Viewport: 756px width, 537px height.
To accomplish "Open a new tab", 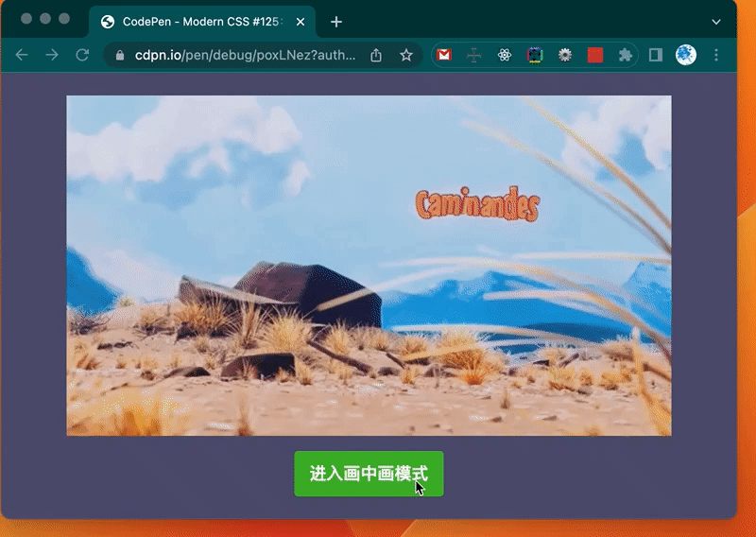I will (x=336, y=22).
